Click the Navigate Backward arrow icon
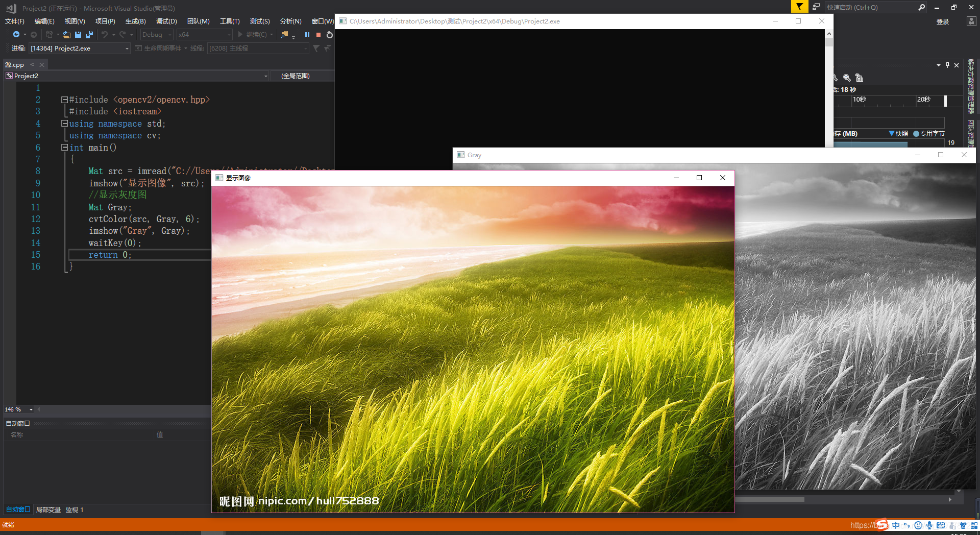The width and height of the screenshot is (980, 535). click(x=16, y=34)
